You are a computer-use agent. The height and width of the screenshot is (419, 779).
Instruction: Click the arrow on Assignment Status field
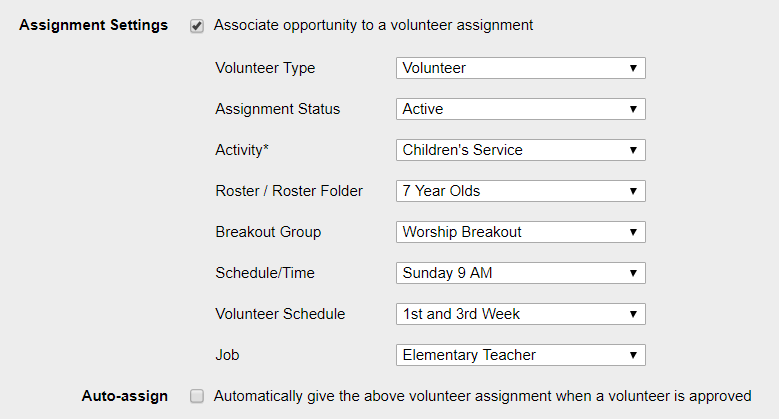click(x=633, y=109)
